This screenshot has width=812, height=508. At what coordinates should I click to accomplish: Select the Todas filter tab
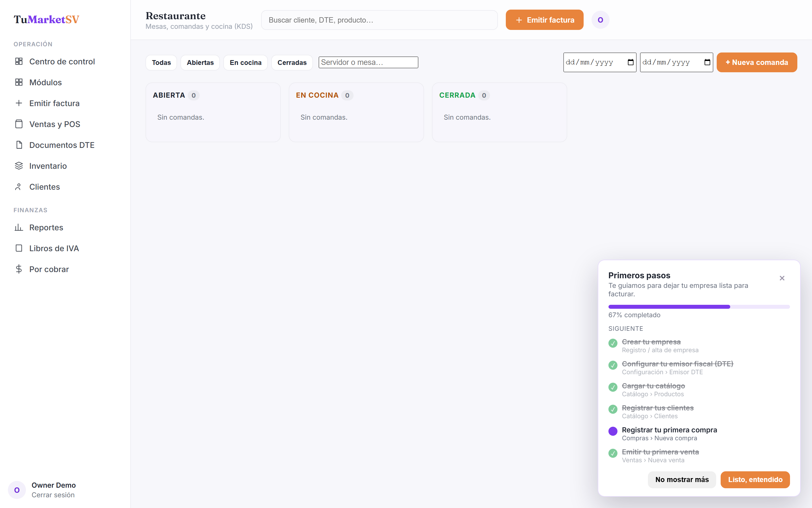[161, 62]
